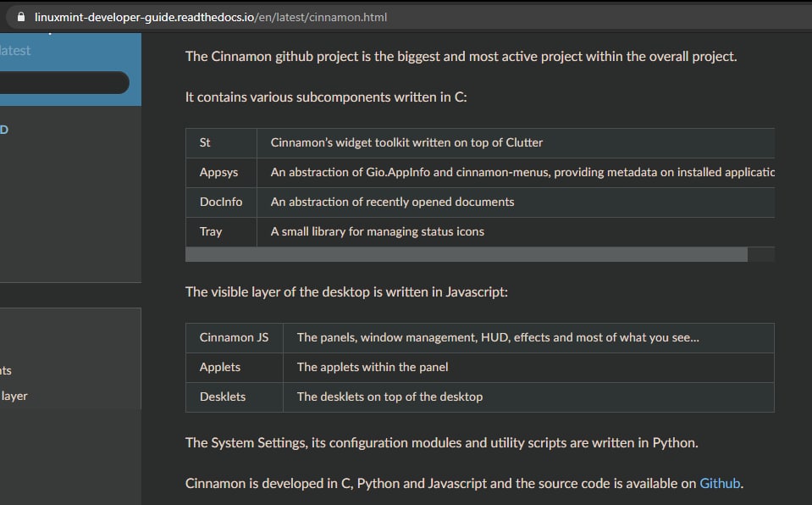Click the 'Desklets' table cell

(234, 397)
